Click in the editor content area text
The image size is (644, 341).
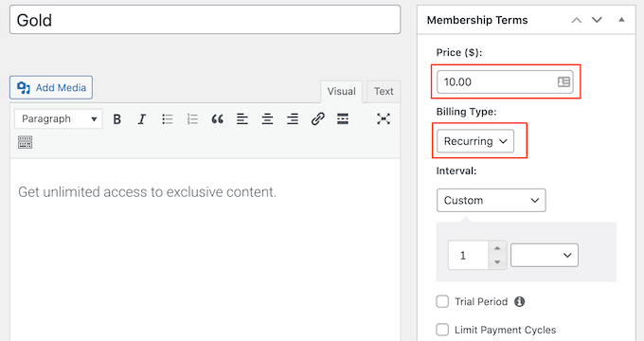click(148, 192)
